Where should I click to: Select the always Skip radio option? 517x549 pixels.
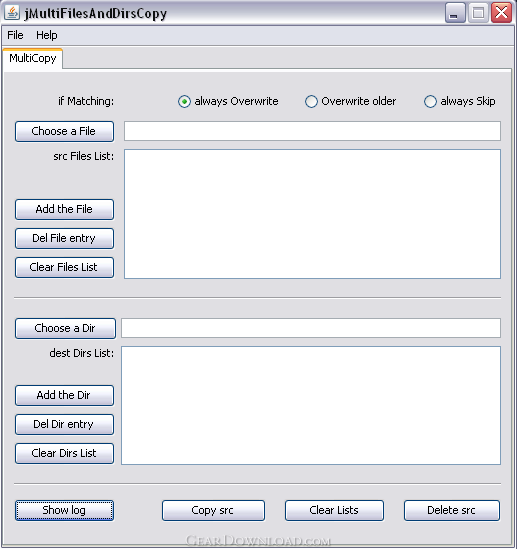459,102
